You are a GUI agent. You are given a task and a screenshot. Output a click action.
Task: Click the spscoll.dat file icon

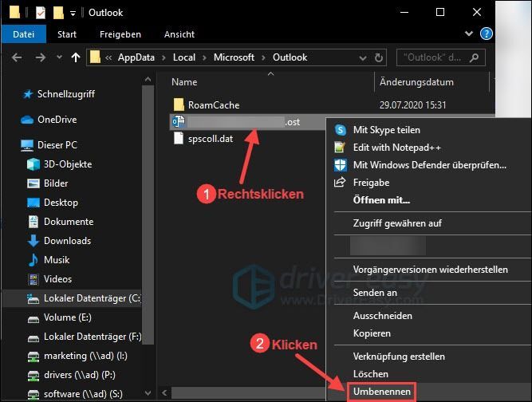179,139
